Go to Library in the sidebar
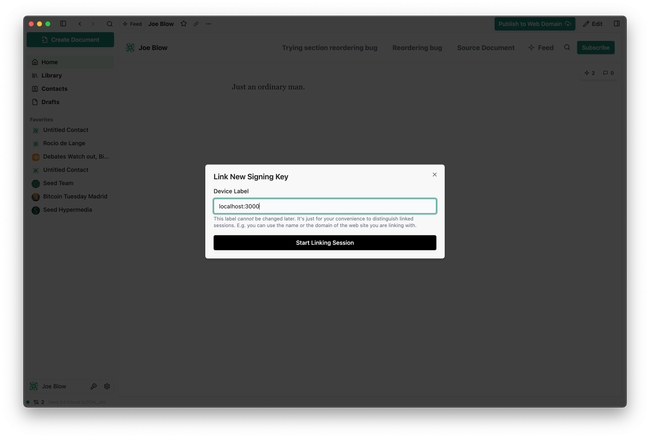 [x=51, y=75]
